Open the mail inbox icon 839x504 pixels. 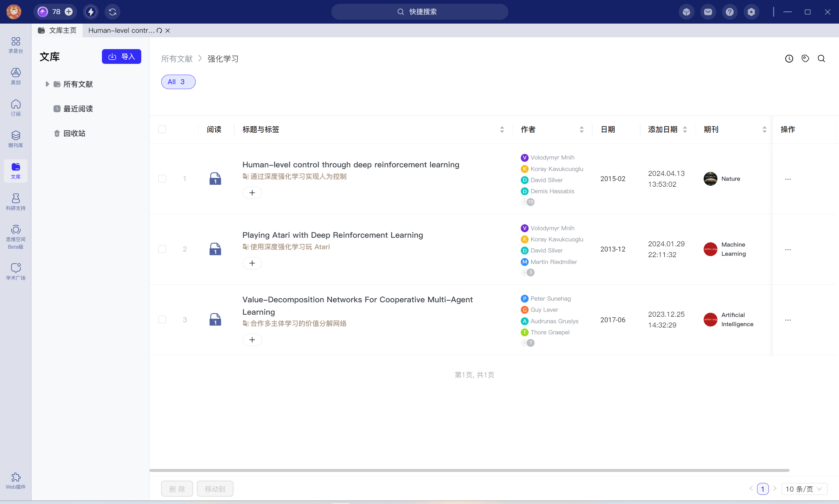(x=708, y=12)
